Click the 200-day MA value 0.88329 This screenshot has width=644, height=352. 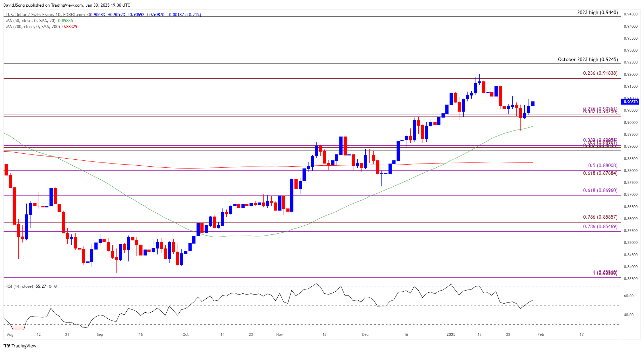70,27
